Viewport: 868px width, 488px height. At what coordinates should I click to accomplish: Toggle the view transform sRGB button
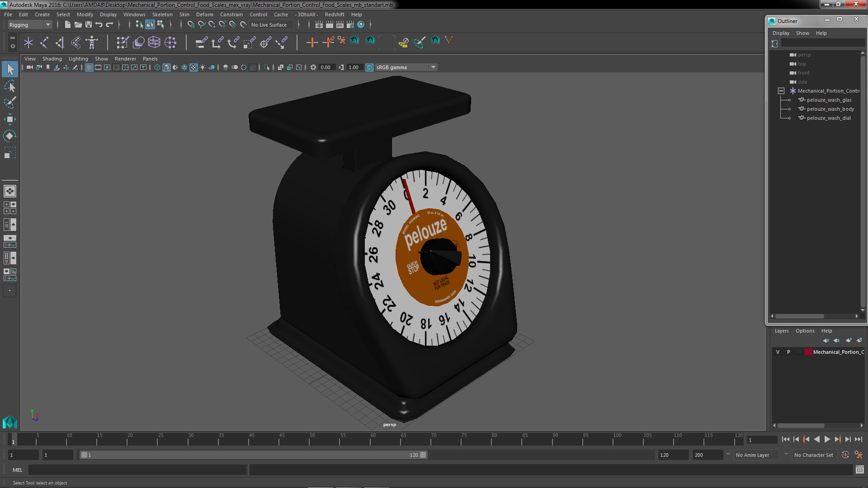[x=369, y=67]
